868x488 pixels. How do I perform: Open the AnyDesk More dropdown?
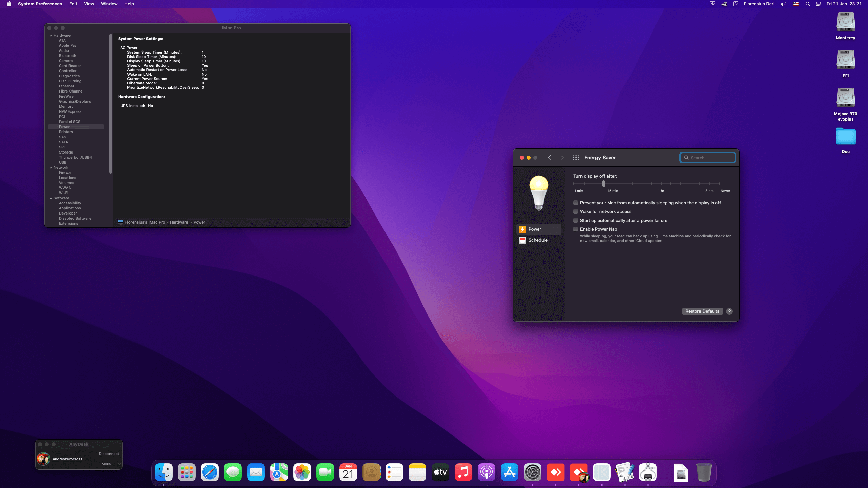[x=109, y=464]
